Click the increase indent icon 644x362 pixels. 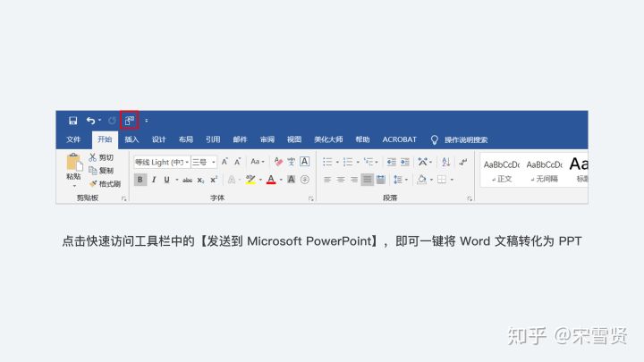[x=405, y=162]
